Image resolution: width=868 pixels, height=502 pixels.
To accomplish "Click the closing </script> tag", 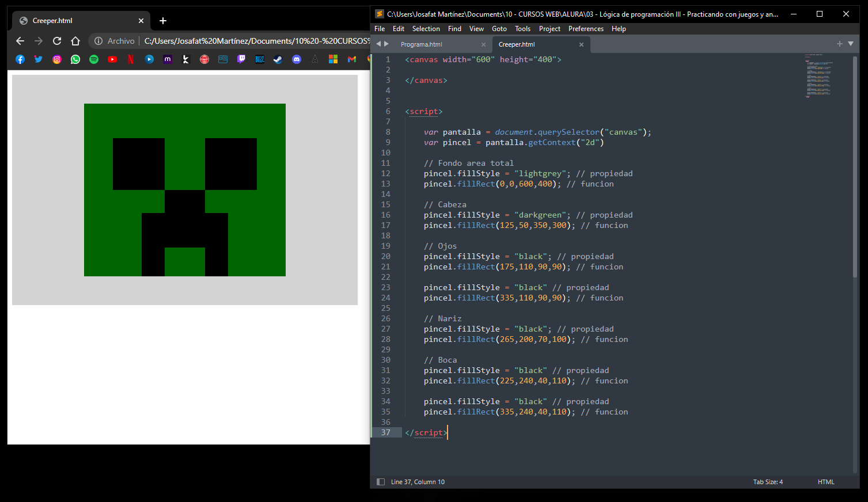I will tap(426, 432).
